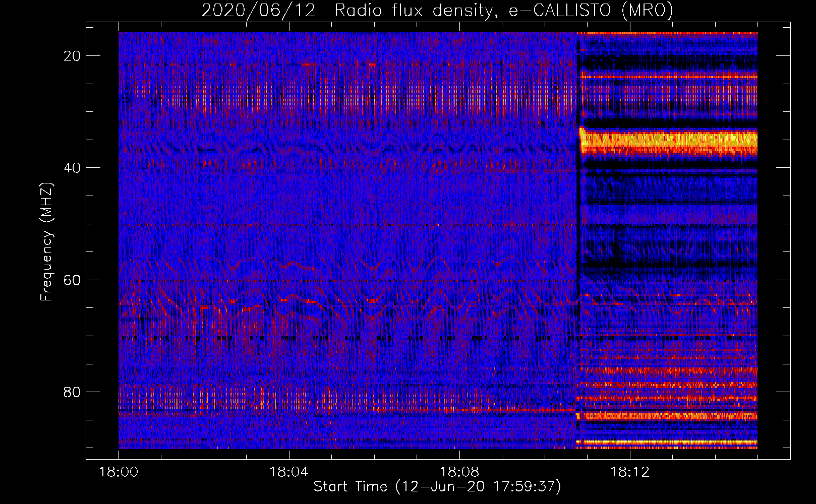Click the '20' frequency tick label
This screenshot has width=816, height=504.
pos(72,55)
